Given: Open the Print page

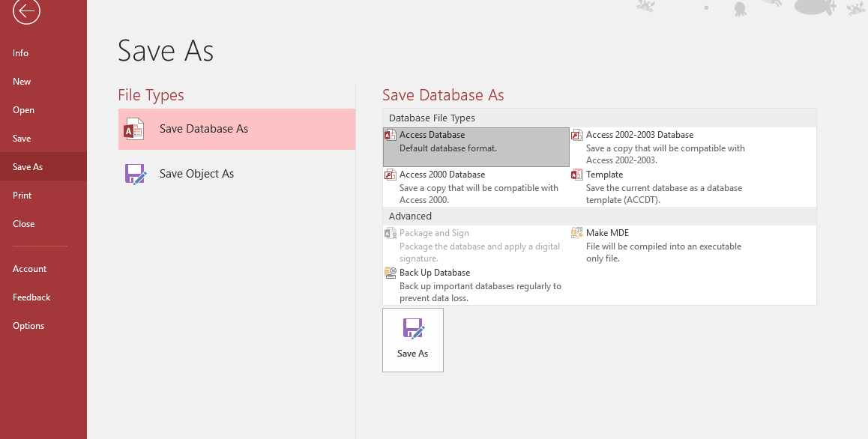Looking at the screenshot, I should 22,196.
